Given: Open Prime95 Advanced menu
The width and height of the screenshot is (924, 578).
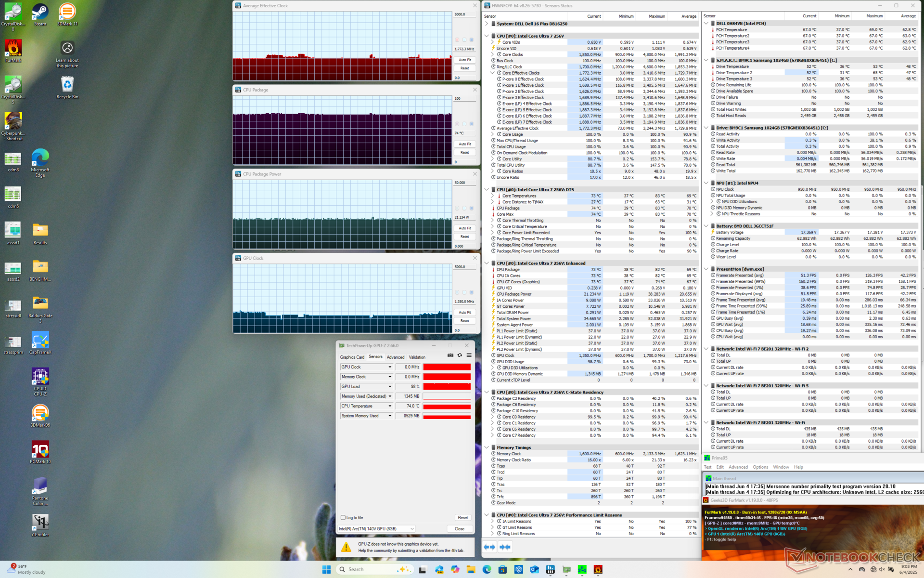Looking at the screenshot, I should 738,467.
